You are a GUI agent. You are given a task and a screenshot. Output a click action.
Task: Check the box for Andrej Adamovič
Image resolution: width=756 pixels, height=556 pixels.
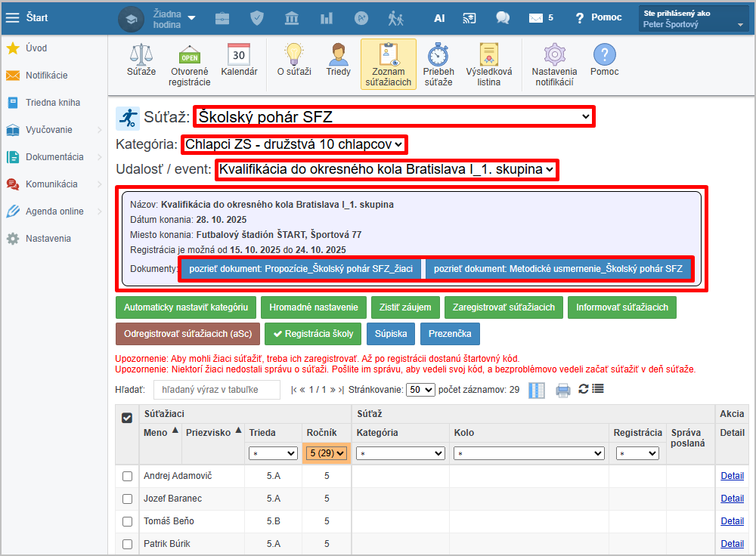click(x=127, y=476)
